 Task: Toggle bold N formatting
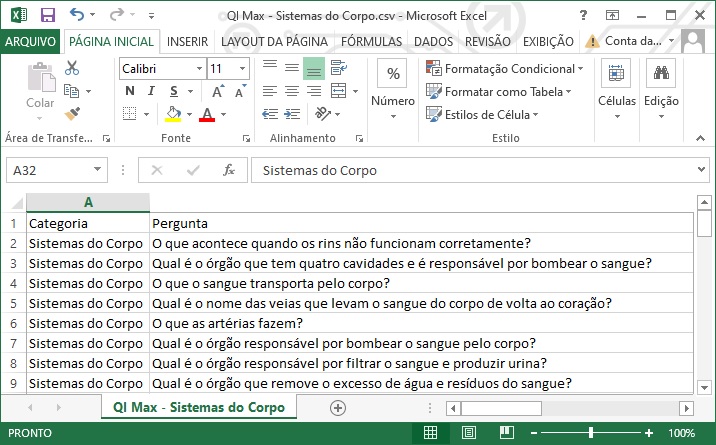130,91
